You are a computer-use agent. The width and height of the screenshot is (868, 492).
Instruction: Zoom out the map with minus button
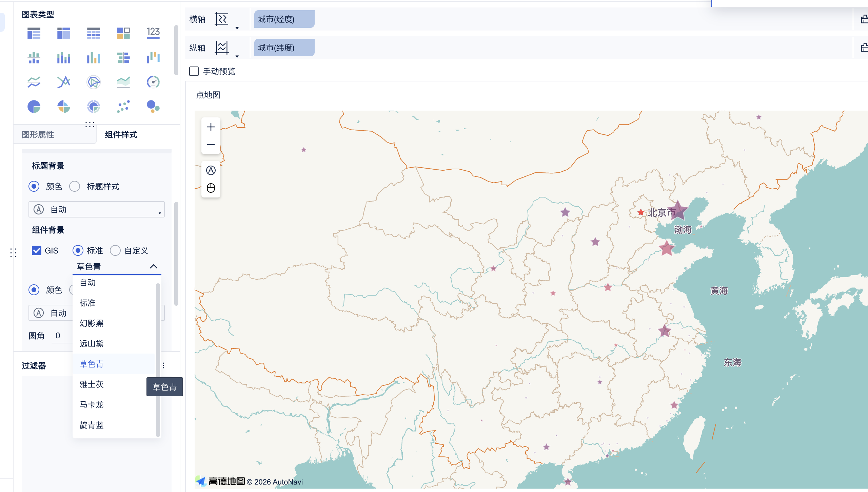(211, 145)
